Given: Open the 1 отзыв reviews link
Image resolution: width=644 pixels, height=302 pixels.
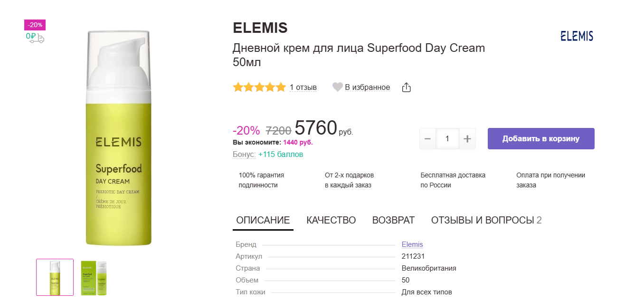Looking at the screenshot, I should coord(303,88).
